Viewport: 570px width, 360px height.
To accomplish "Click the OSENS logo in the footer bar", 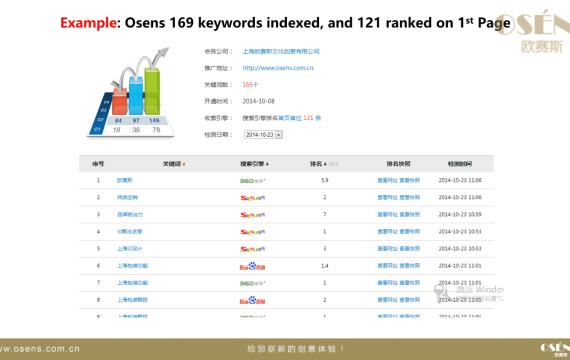I will point(555,349).
